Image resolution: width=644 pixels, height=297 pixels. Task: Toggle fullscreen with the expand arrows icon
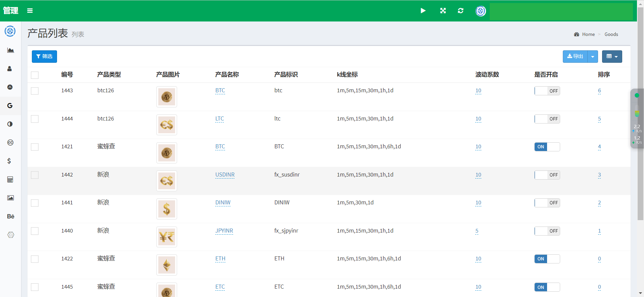click(x=443, y=11)
